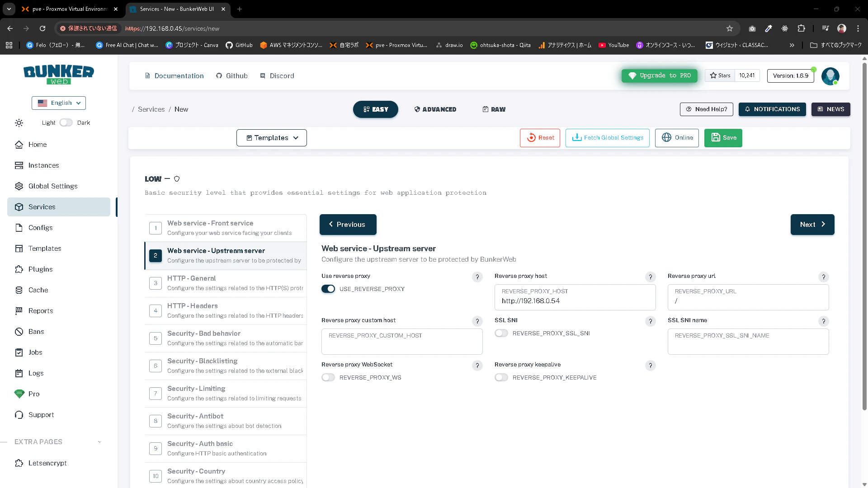The image size is (868, 488).
Task: Click Fetch Global Settings button
Action: (608, 138)
